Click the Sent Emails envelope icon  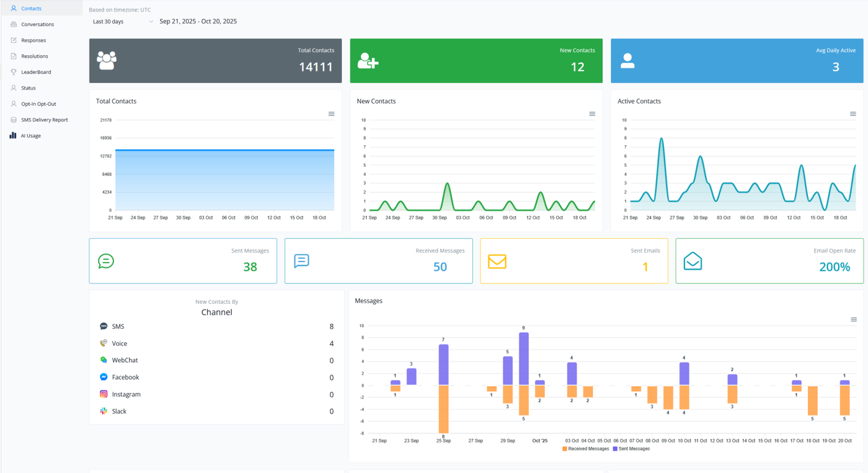[x=497, y=261]
